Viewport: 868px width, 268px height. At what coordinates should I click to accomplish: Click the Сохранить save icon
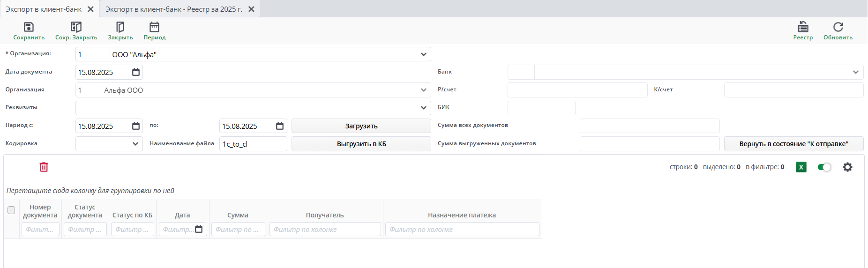pyautogui.click(x=29, y=27)
